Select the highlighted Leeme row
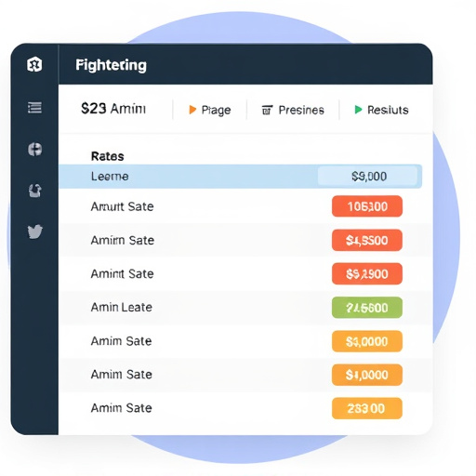Viewport: 476px width, 476px height. click(x=241, y=177)
